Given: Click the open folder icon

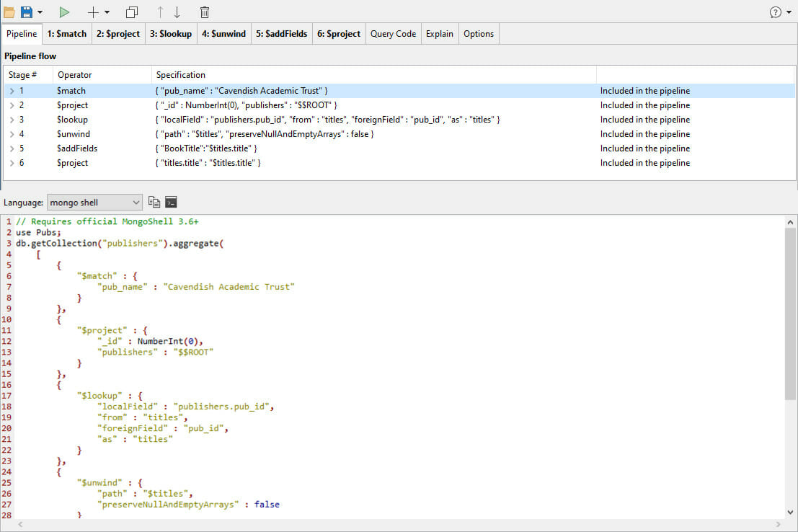Looking at the screenshot, I should coord(9,12).
